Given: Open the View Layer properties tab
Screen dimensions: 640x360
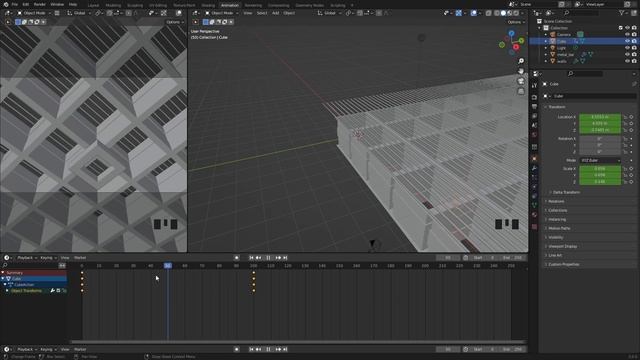Looking at the screenshot, I should pyautogui.click(x=534, y=116).
